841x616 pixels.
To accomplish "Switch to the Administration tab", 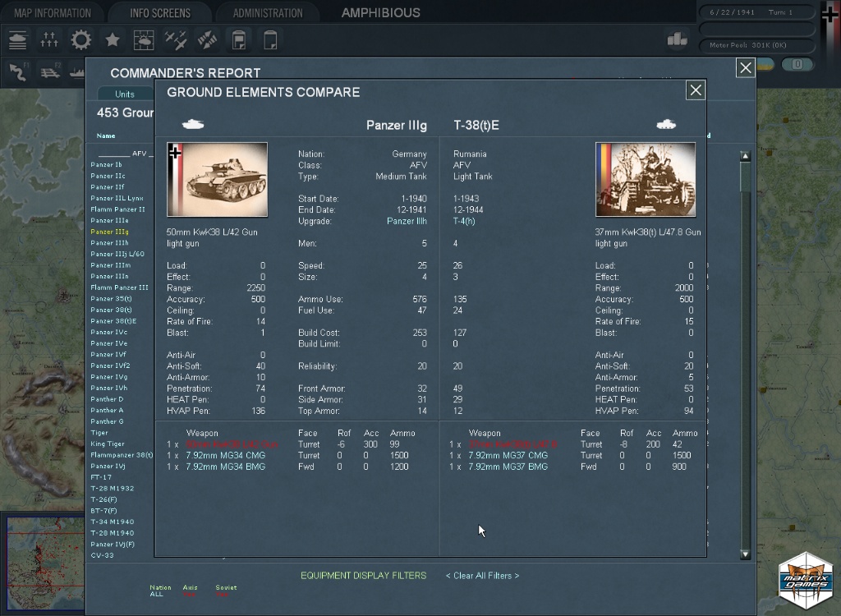I will tap(268, 13).
